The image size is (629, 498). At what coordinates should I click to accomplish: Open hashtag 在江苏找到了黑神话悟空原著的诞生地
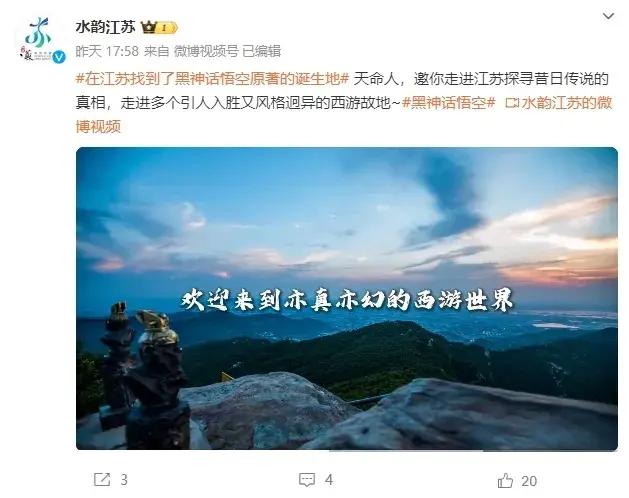tap(212, 79)
